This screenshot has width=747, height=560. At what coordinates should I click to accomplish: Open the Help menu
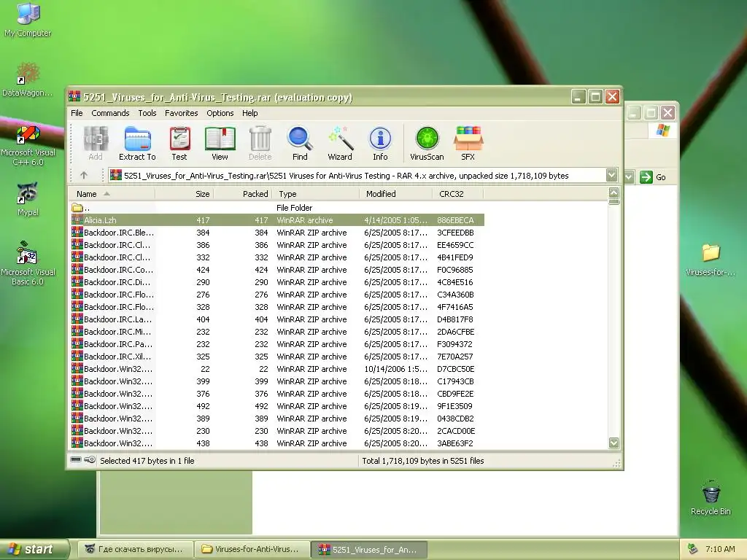tap(249, 113)
